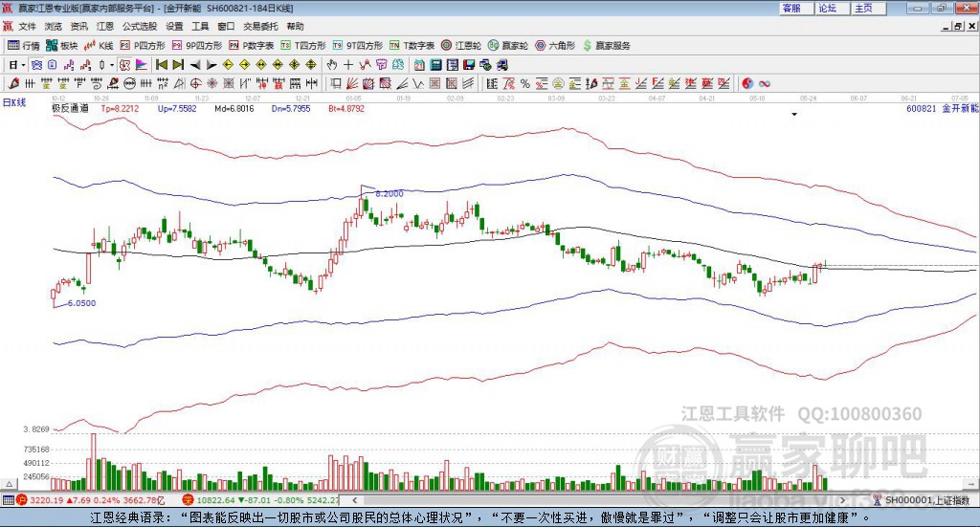Open the 交易委托 menu
The width and height of the screenshot is (980, 527).
(x=260, y=26)
